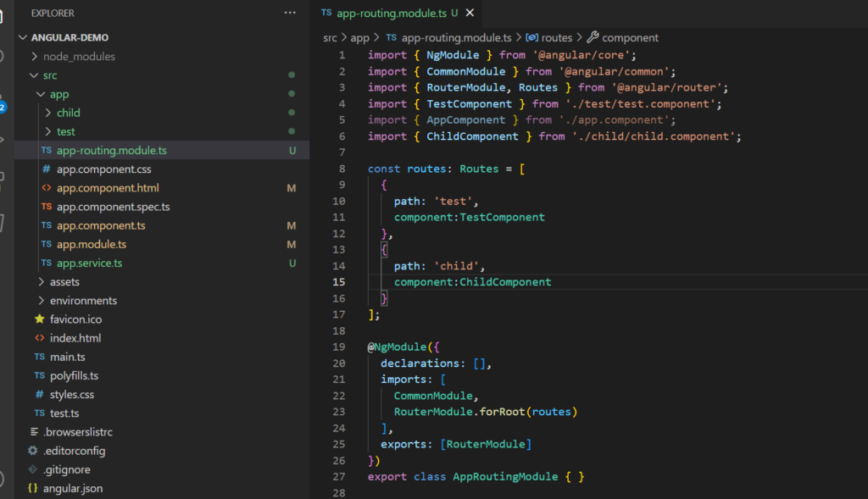Click the git icon beside .gitignore

pos(33,469)
